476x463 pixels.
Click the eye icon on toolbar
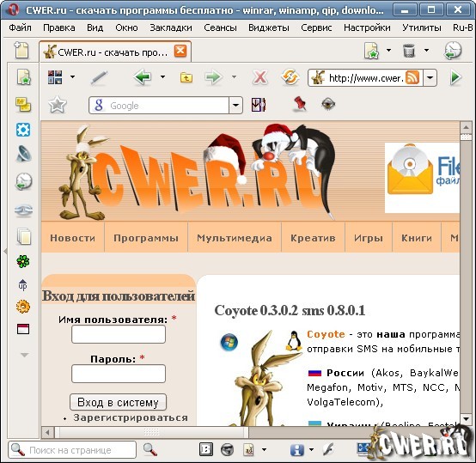(328, 104)
